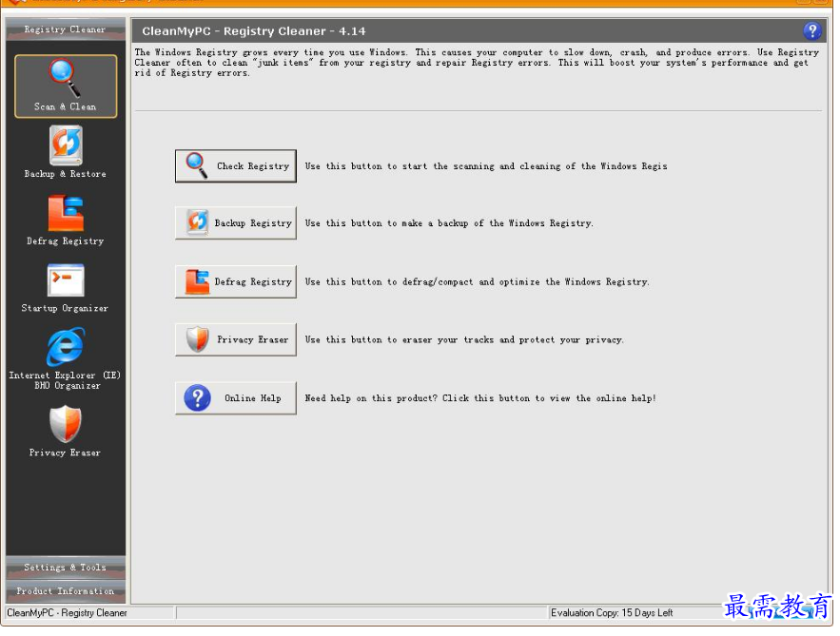Click the Check Registry button
This screenshot has width=840, height=636.
[236, 165]
